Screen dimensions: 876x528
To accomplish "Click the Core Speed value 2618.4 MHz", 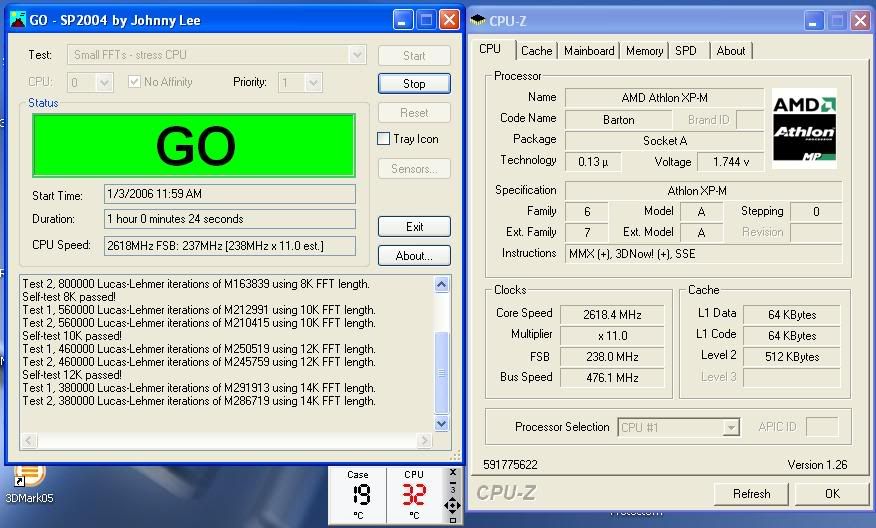I will (x=612, y=315).
